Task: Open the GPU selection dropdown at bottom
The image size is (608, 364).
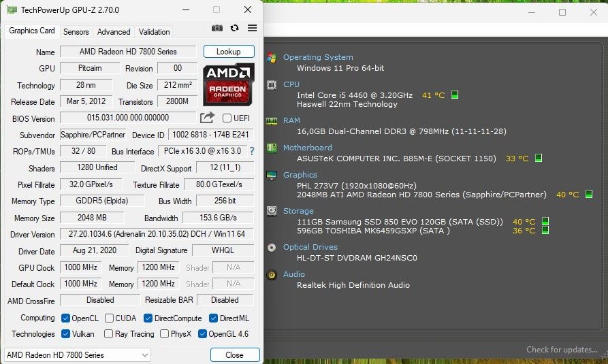Action: 78,354
